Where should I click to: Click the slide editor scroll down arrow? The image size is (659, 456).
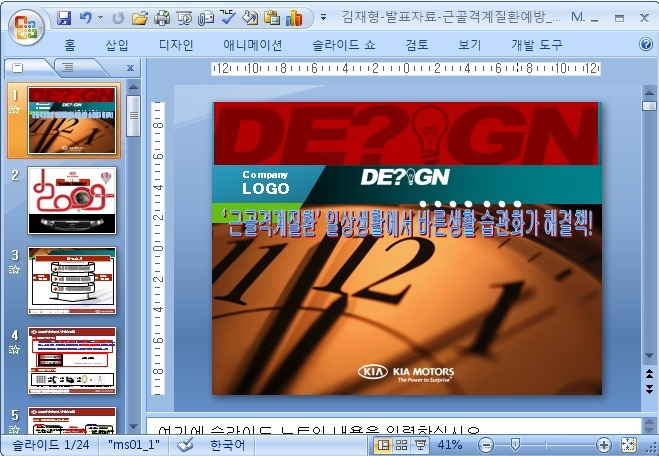pyautogui.click(x=649, y=356)
